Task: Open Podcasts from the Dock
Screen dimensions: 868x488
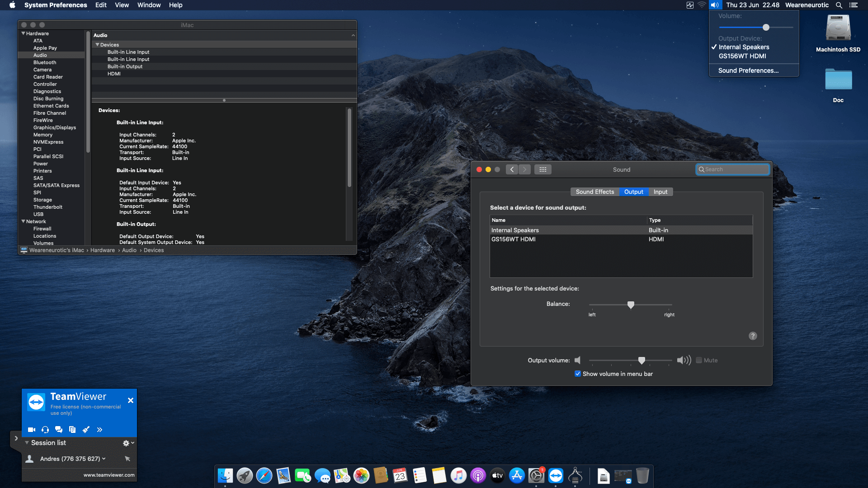Action: pos(478,475)
